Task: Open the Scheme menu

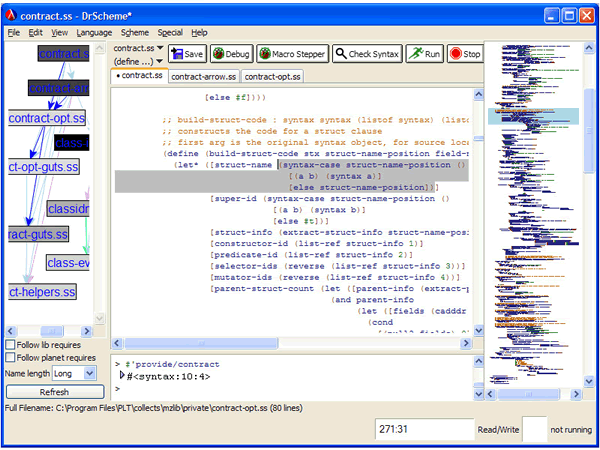Action: point(135,32)
